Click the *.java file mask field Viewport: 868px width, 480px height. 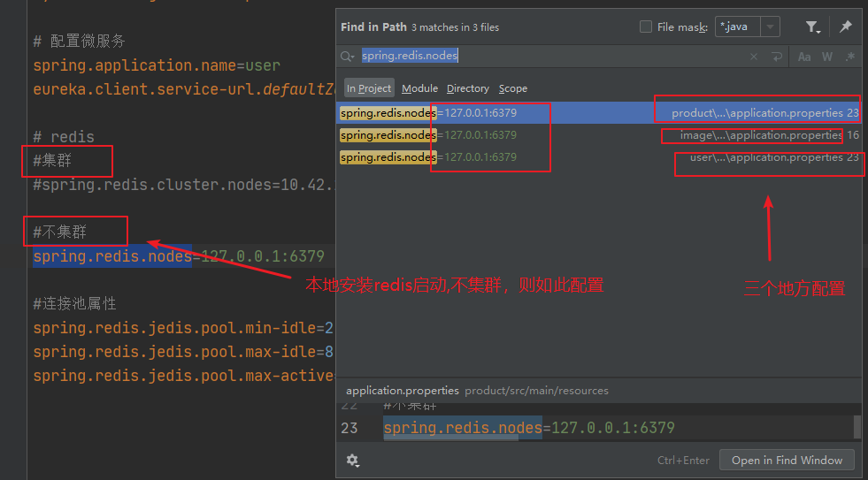point(738,27)
